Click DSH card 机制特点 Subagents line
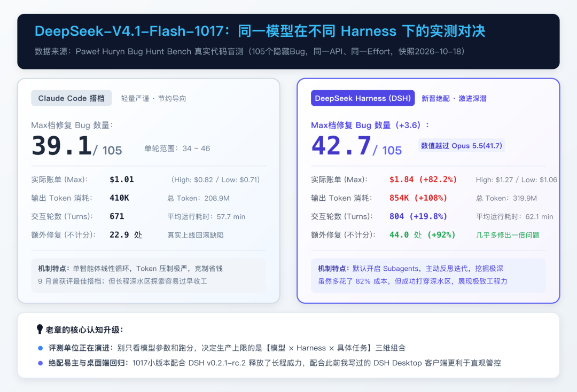Viewport: 577px width, 392px height. coord(410,269)
